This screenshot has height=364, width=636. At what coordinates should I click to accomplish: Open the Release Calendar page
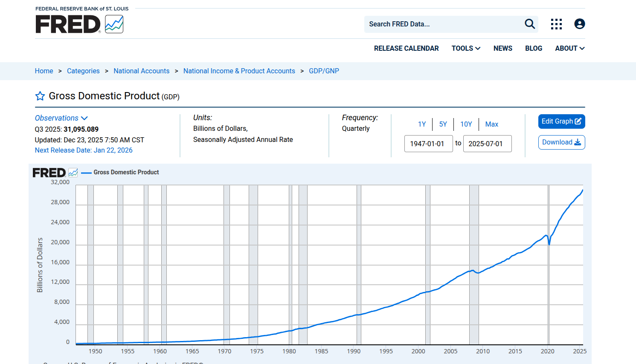click(406, 49)
